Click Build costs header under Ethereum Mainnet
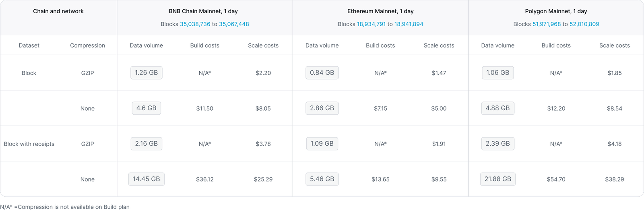Screen dimensions: 644x210 (x=380, y=45)
